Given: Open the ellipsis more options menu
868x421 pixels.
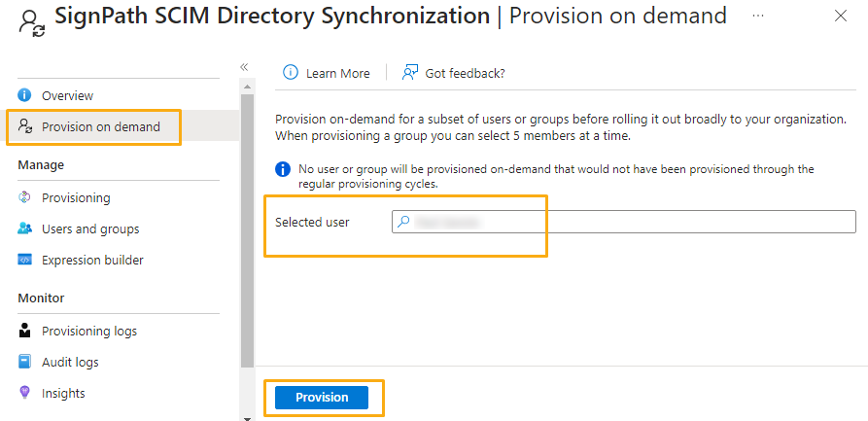Looking at the screenshot, I should click(x=758, y=16).
